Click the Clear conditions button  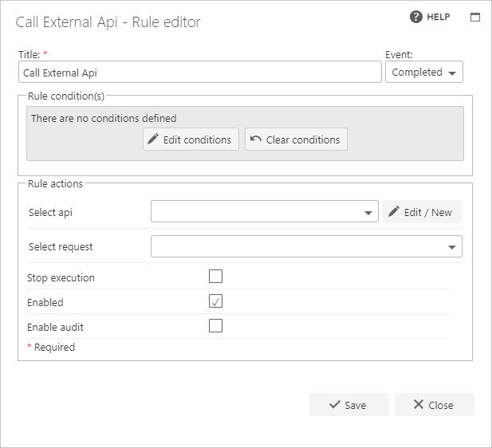pyautogui.click(x=296, y=140)
